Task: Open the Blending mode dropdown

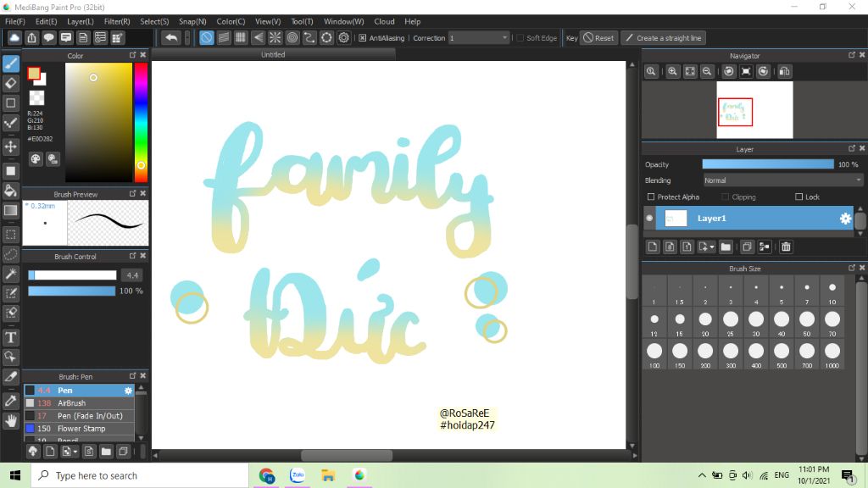Action: pos(782,180)
